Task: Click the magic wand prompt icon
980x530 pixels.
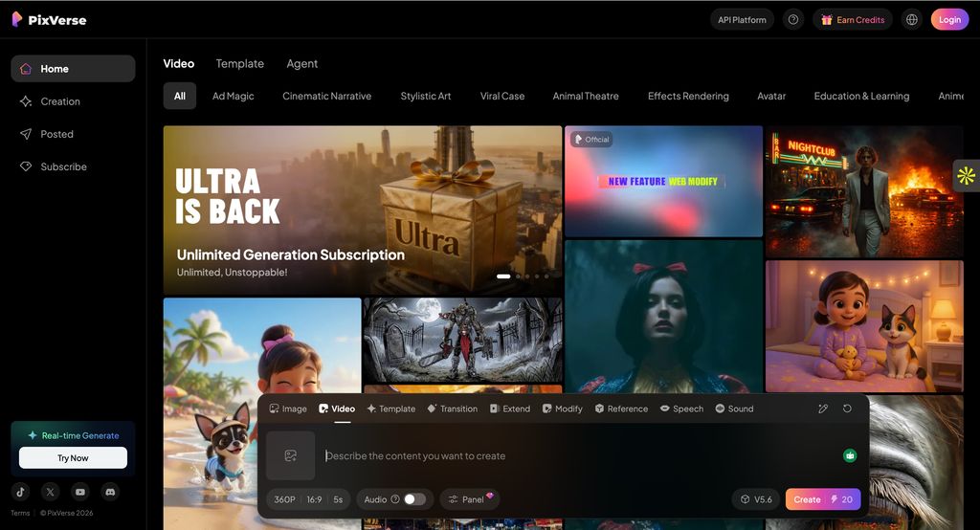Action: click(x=822, y=409)
